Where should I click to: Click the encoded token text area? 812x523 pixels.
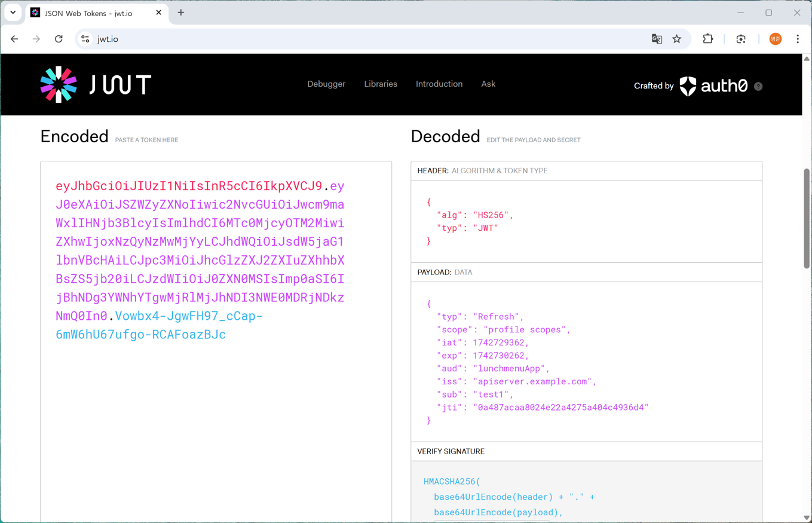coord(216,342)
